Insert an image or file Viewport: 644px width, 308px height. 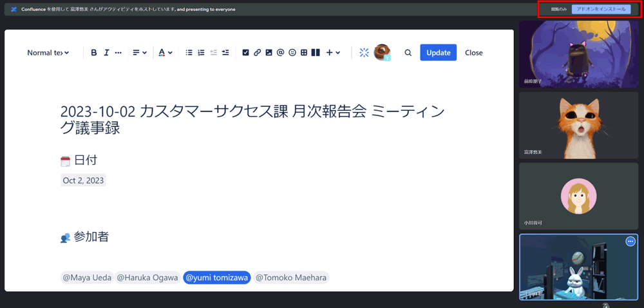tap(269, 53)
